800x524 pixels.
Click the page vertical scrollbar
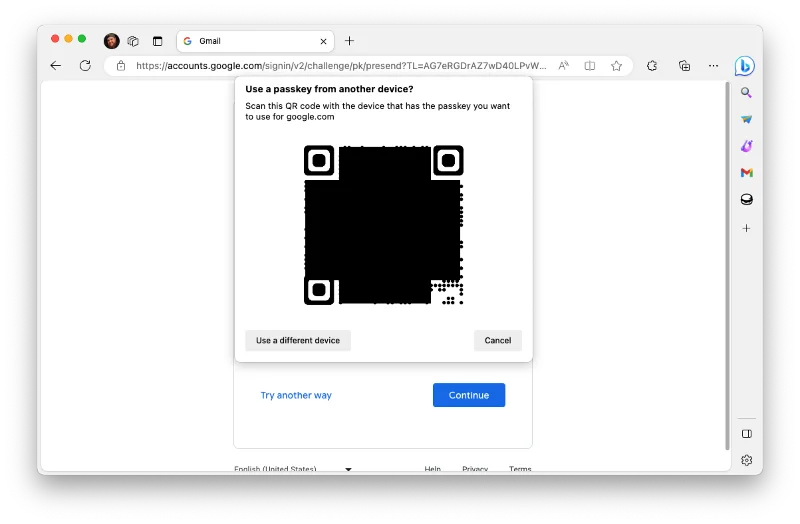click(x=727, y=265)
